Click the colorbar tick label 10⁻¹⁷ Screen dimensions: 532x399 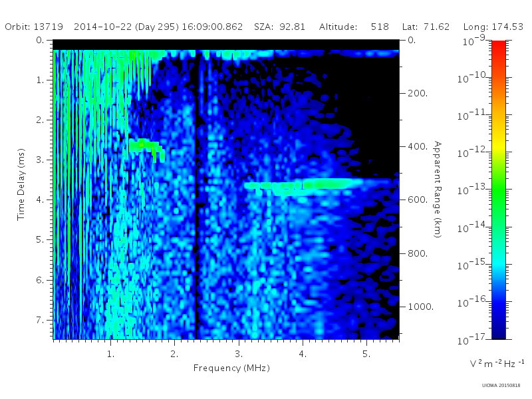tap(473, 339)
